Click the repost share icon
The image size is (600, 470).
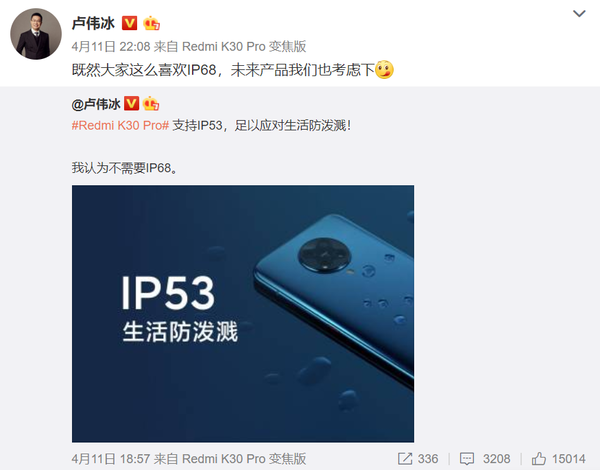[405, 459]
